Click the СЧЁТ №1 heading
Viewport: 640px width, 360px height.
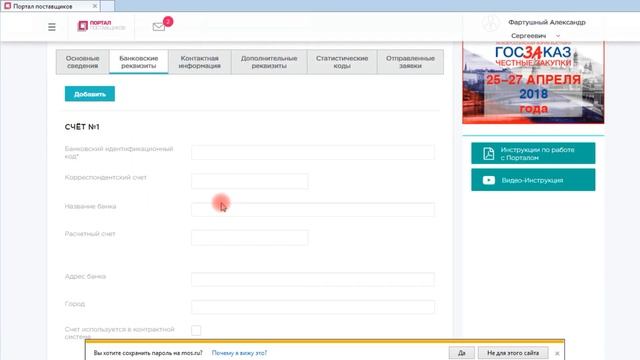pos(82,127)
